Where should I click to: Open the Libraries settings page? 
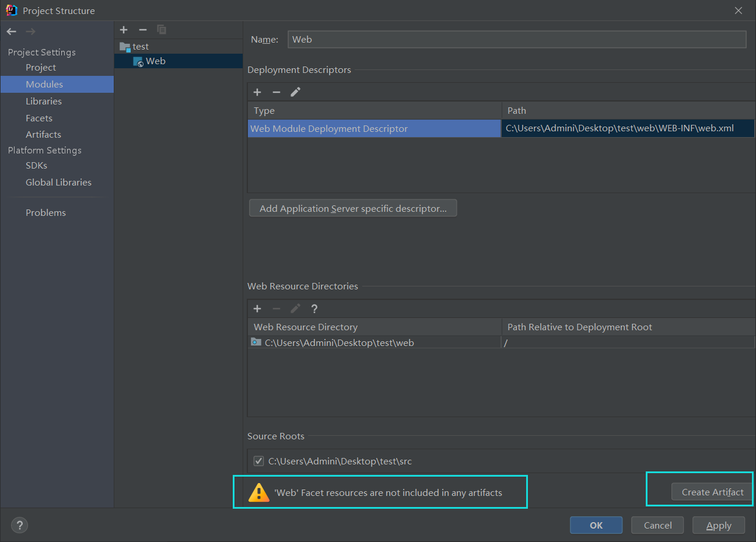click(44, 101)
